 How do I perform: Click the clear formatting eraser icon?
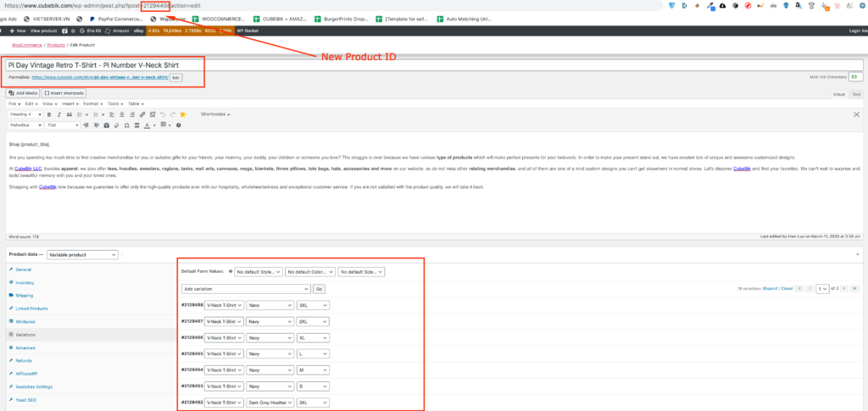click(x=117, y=125)
